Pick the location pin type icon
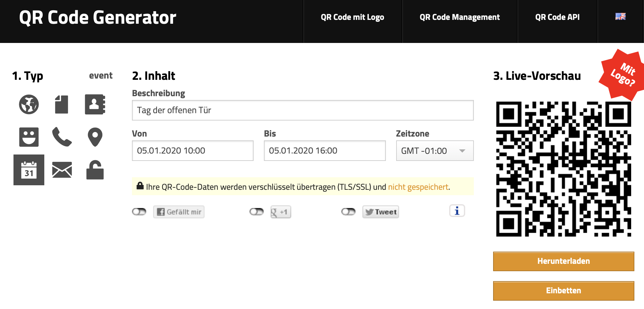644x309 pixels. click(94, 137)
